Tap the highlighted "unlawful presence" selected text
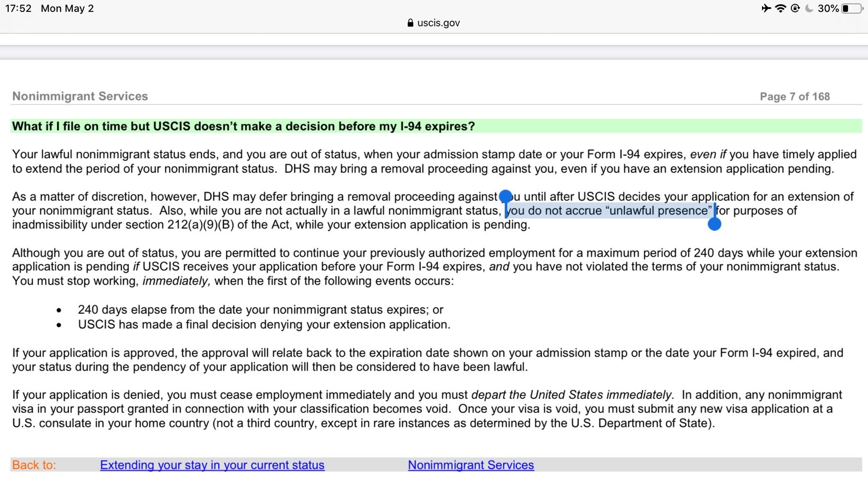The image size is (868, 493). 610,211
